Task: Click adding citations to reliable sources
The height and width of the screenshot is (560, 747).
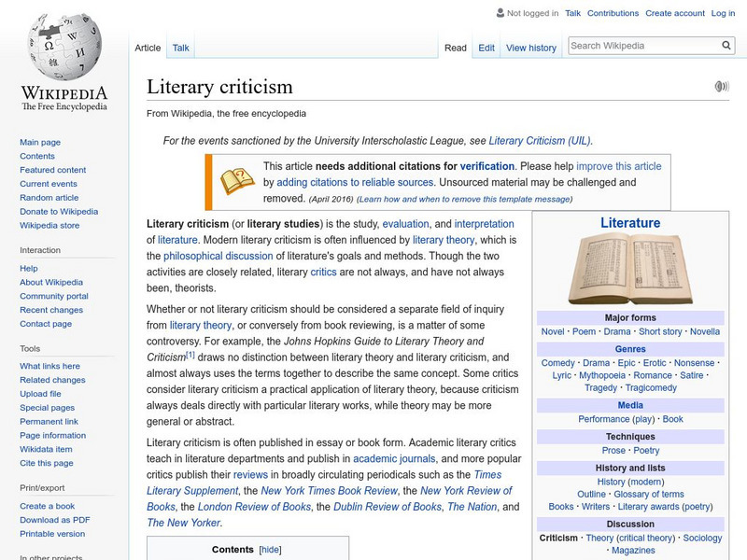Action: tap(355, 182)
